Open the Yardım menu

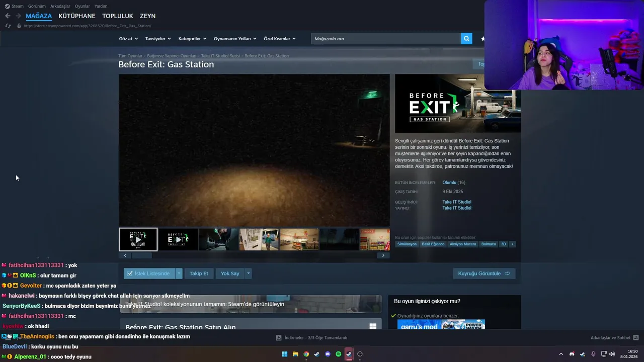click(x=101, y=6)
